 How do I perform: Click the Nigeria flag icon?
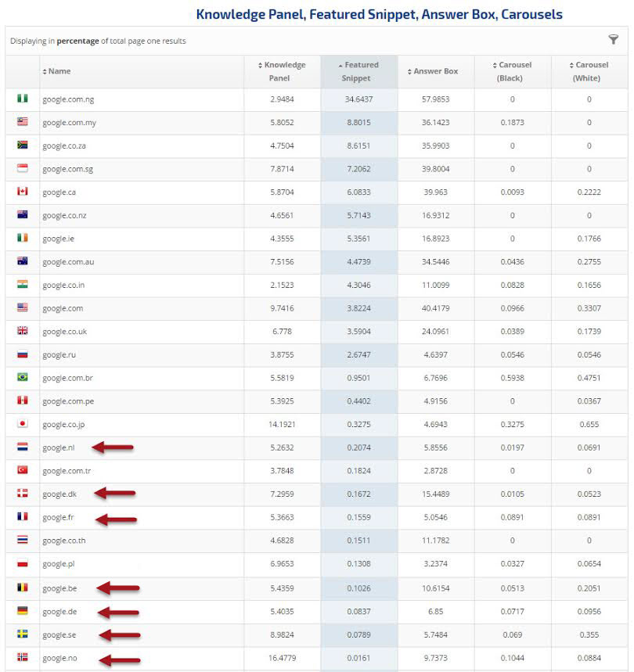coord(23,99)
